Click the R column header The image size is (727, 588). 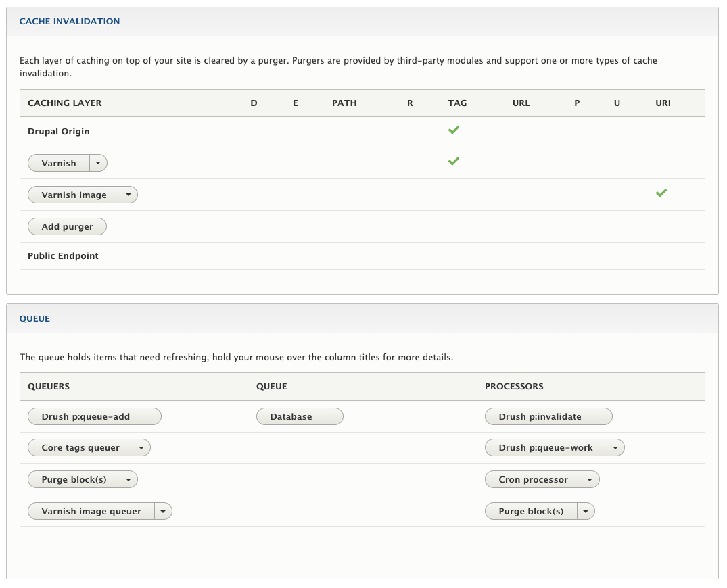click(x=410, y=103)
